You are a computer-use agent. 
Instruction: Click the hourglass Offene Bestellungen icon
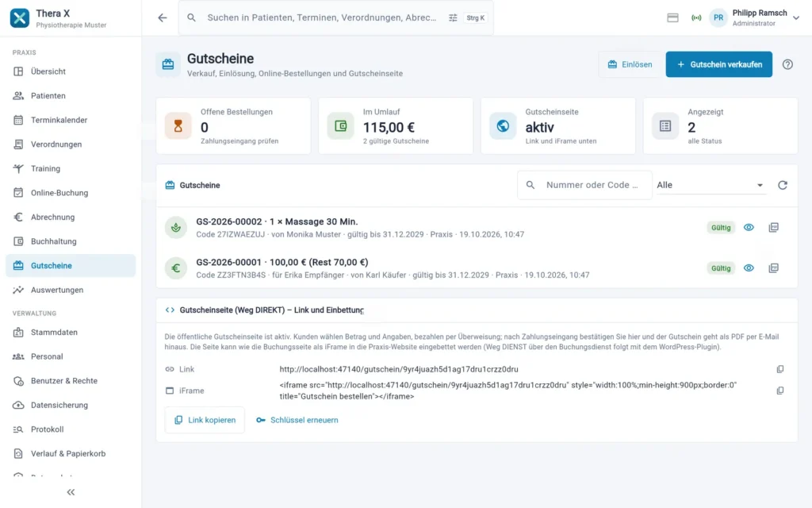178,126
